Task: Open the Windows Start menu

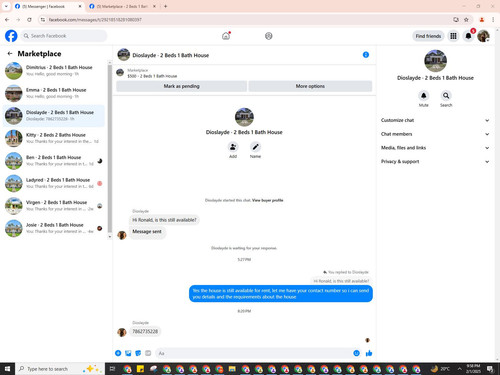Action: click(7, 369)
